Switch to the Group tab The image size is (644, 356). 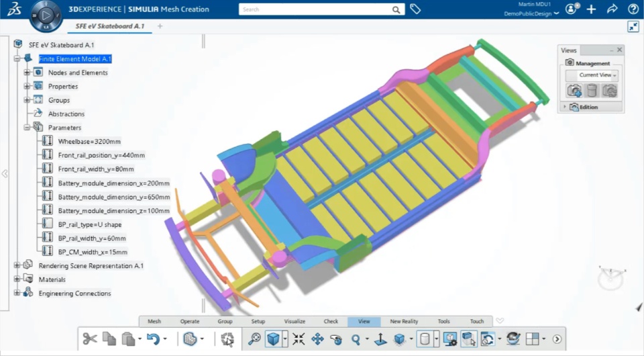[x=225, y=322]
